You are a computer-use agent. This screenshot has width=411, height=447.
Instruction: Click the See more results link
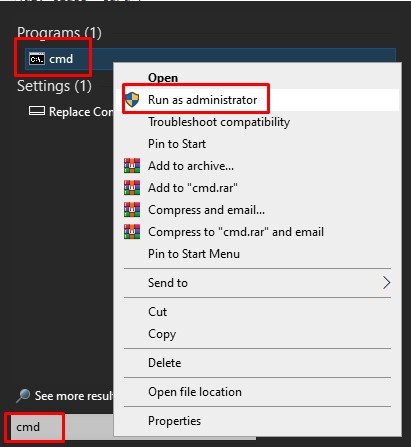74,396
